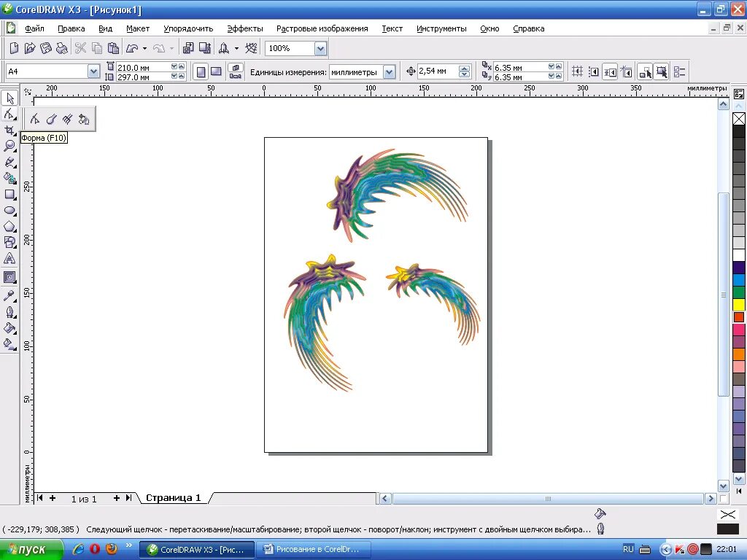Toggle Draw Complex Objects when moving
The width and height of the screenshot is (747, 560).
coord(645,72)
